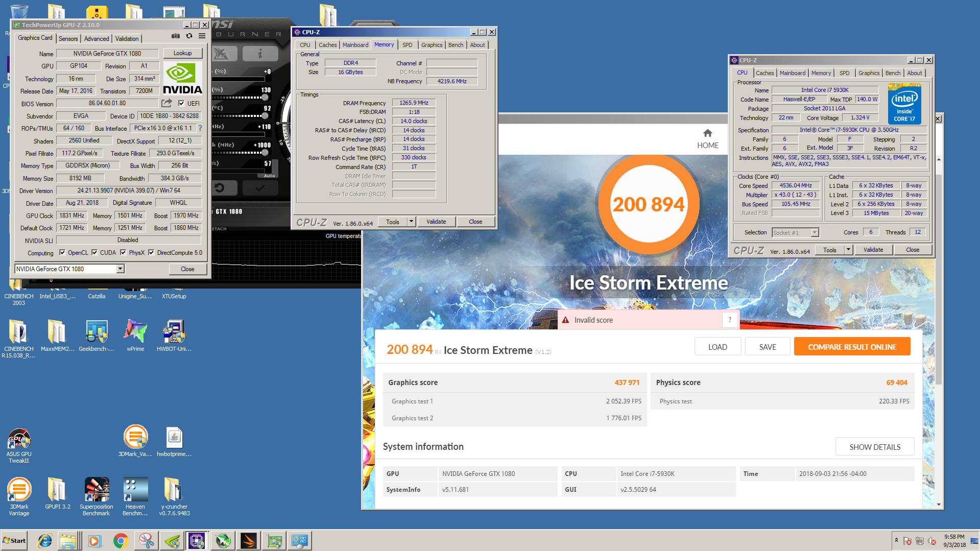Viewport: 980px width, 551px height.
Task: Open GPU selection dropdown in GPU-Z
Action: [121, 269]
